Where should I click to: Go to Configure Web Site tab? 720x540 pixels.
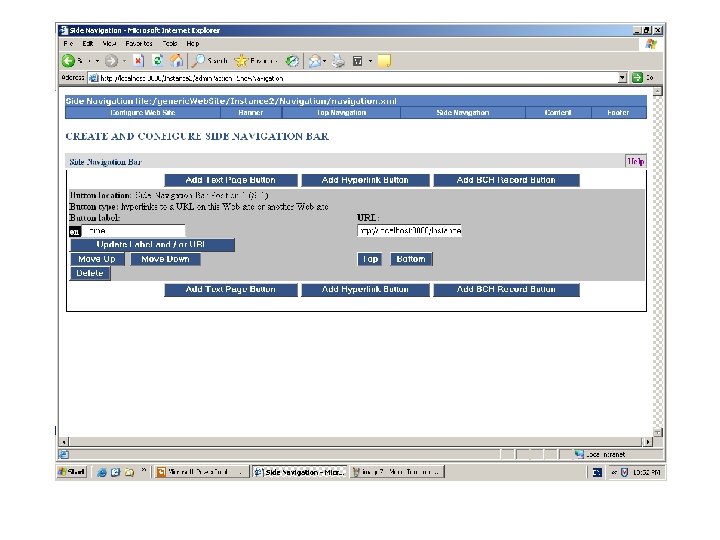(143, 112)
